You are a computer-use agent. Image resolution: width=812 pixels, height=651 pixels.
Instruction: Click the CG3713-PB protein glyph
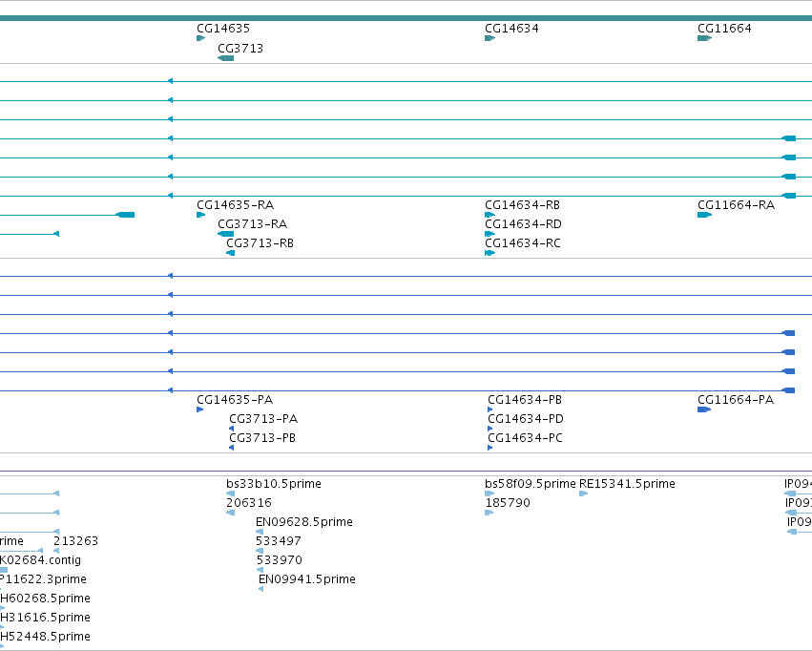click(x=232, y=448)
